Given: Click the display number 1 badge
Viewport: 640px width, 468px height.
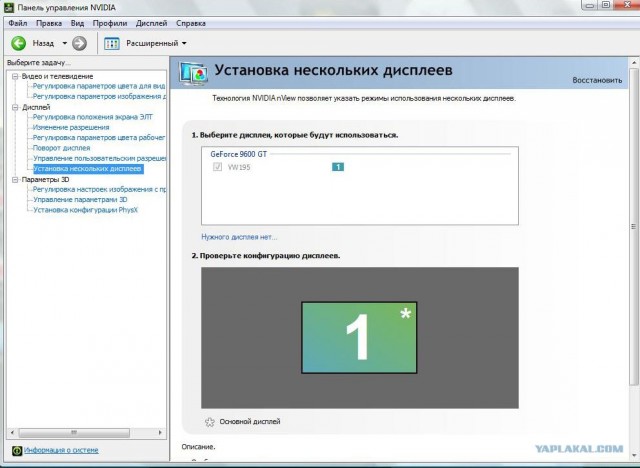Looking at the screenshot, I should pyautogui.click(x=338, y=167).
